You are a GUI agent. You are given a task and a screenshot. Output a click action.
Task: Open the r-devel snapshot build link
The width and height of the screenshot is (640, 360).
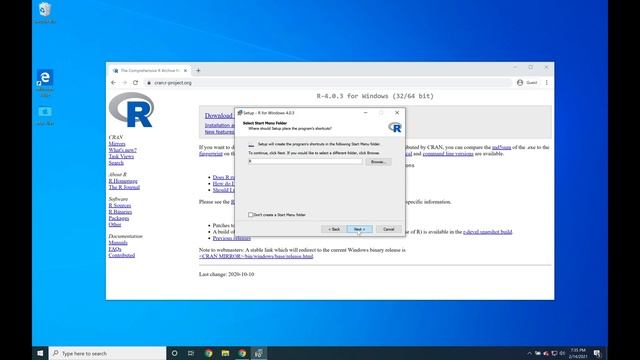pos(487,232)
